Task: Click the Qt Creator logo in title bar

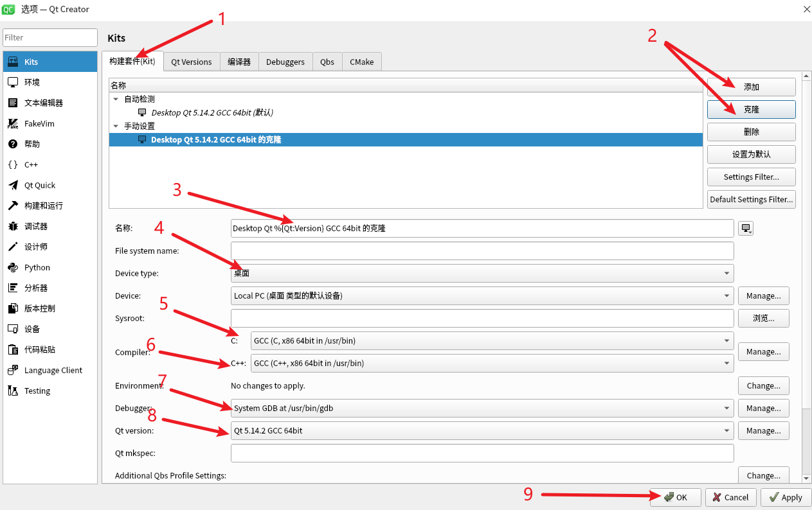Action: (x=8, y=9)
